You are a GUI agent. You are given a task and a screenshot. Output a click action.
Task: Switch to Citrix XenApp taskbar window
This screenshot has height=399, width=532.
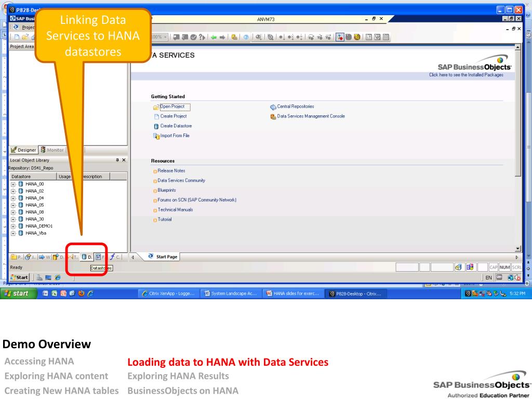pos(168,294)
